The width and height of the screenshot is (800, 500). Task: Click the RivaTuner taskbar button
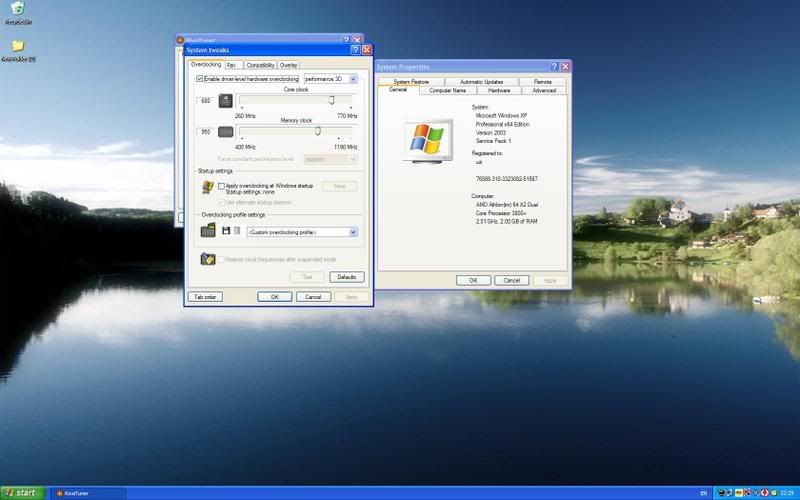(88, 493)
